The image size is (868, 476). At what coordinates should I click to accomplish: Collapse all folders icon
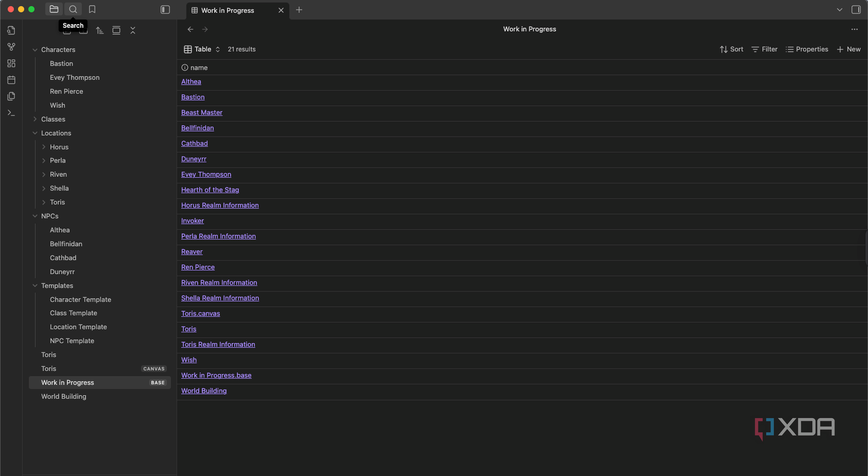(133, 31)
